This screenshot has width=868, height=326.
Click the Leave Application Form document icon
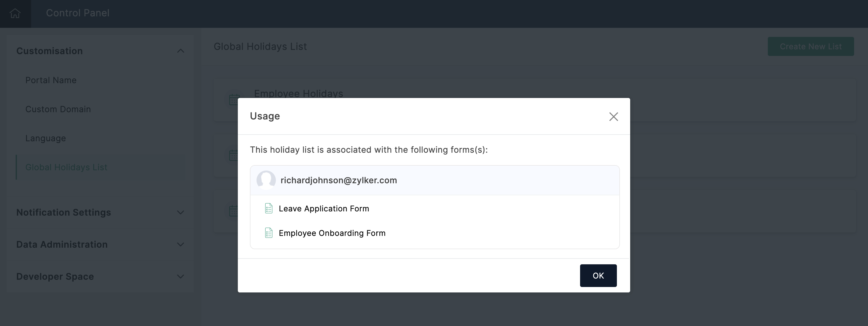point(269,209)
